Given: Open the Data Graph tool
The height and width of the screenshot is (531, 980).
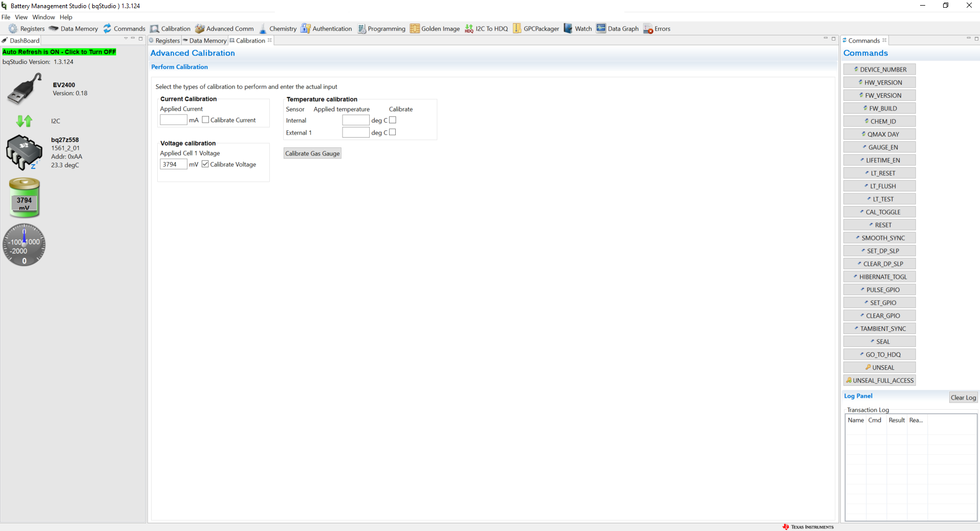Looking at the screenshot, I should 622,29.
